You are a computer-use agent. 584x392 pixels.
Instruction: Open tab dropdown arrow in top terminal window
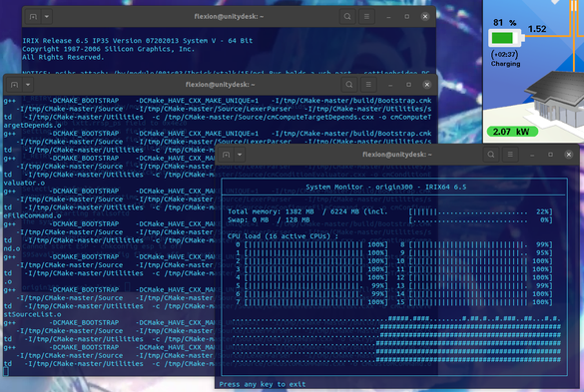click(x=47, y=17)
